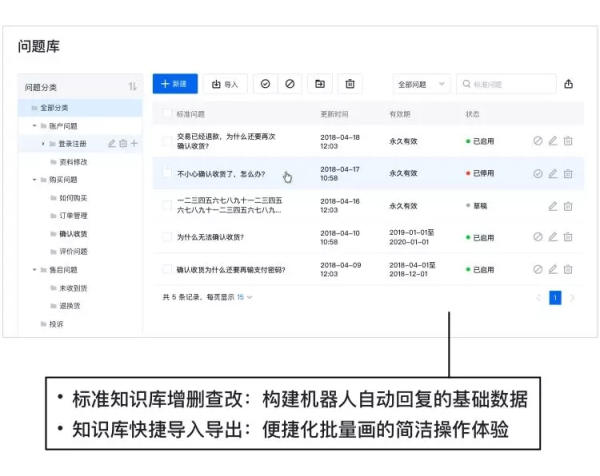Click the disable (slashed circle) toolbar icon
The height and width of the screenshot is (476, 600).
pos(290,84)
